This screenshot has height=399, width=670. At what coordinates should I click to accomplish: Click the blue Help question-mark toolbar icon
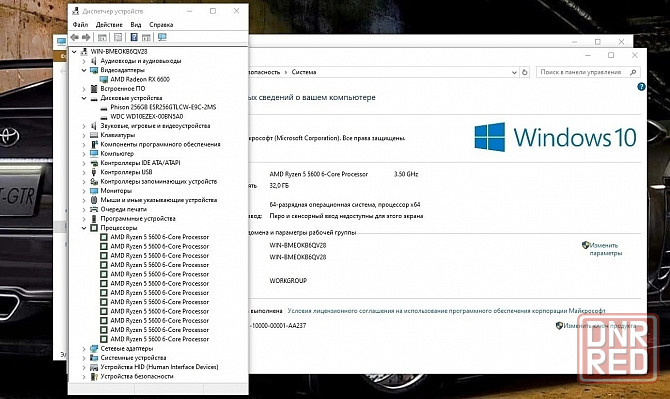pos(134,37)
